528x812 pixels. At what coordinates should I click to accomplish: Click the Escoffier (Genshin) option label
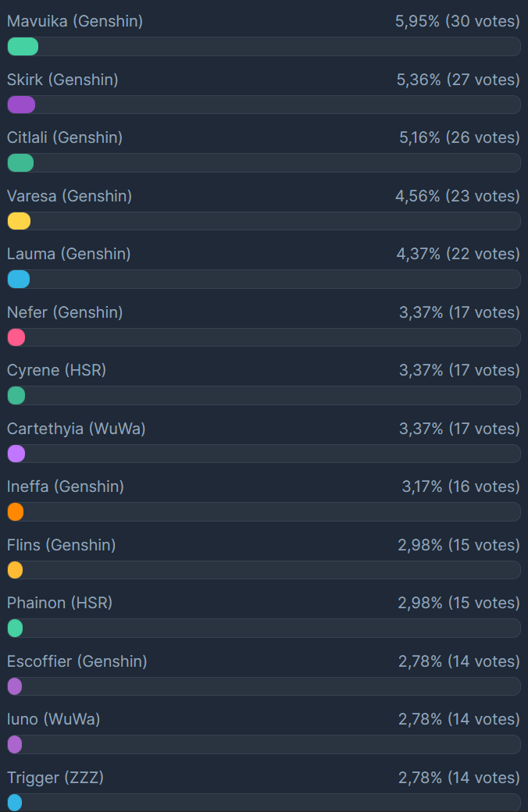tap(77, 661)
